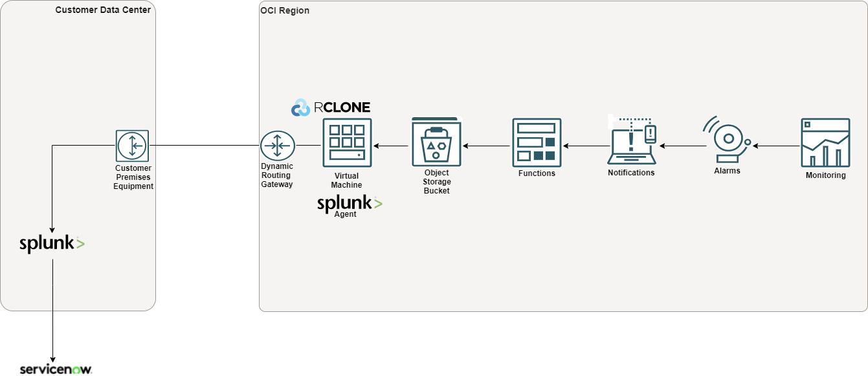The image size is (868, 376).
Task: Open the Notifications icon
Action: pyautogui.click(x=630, y=140)
